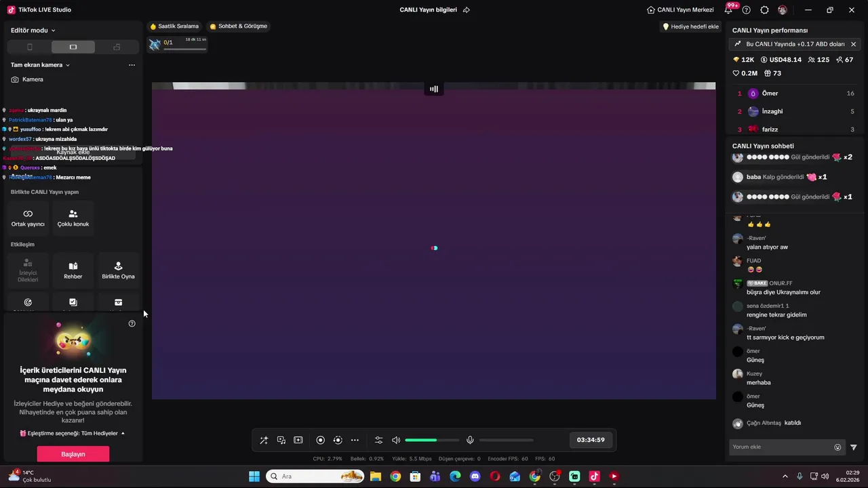The width and height of the screenshot is (868, 488).
Task: Click the 0/1 mission progress badge
Action: pos(177,44)
